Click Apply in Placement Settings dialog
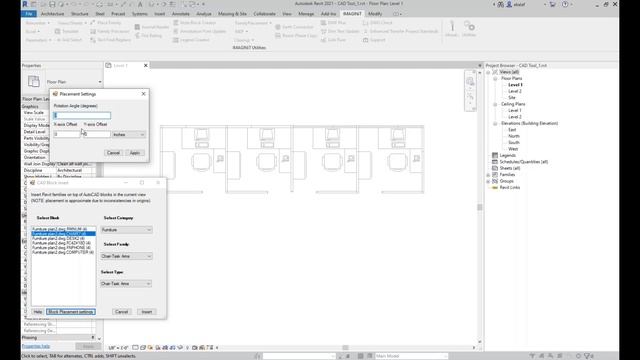 pos(135,153)
